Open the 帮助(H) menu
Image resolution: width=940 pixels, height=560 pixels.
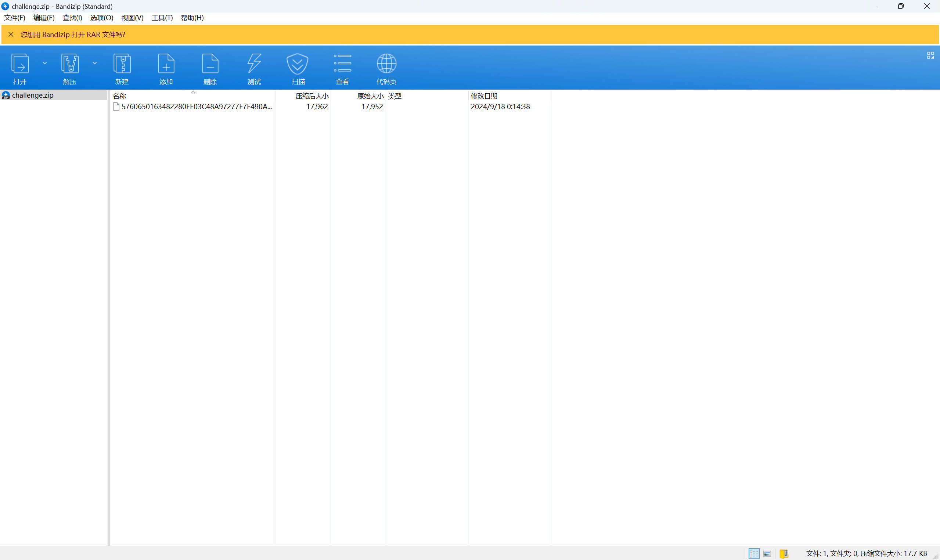click(x=192, y=18)
